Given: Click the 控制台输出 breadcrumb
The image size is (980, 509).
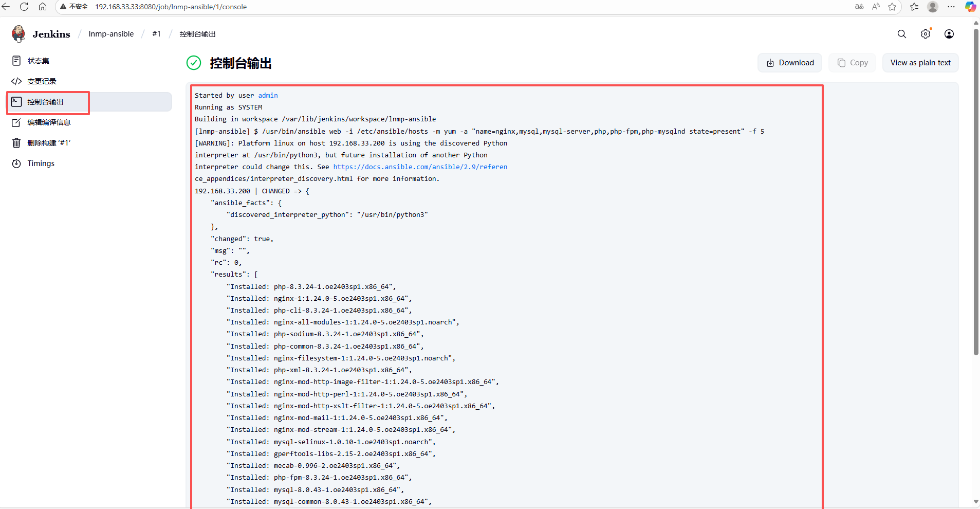Looking at the screenshot, I should click(x=198, y=34).
